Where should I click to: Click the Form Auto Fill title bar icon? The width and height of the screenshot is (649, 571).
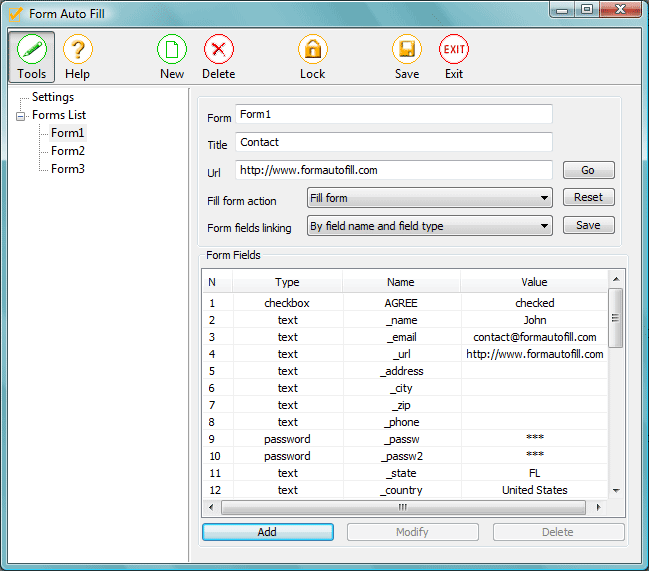pos(15,13)
